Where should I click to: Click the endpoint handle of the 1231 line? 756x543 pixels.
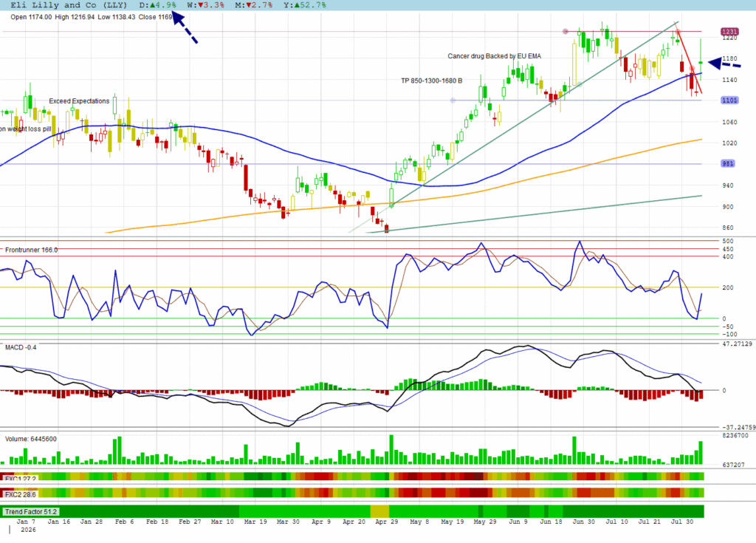point(565,31)
